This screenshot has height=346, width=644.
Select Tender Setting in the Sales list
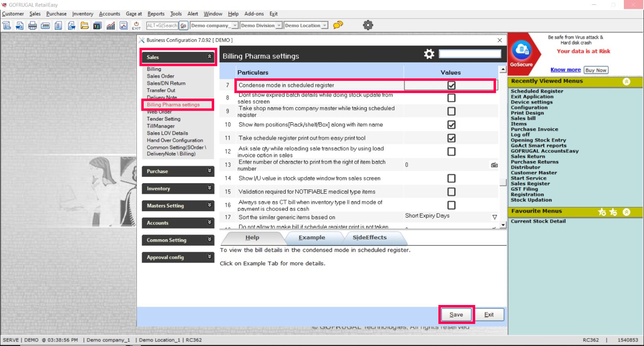[x=163, y=119]
